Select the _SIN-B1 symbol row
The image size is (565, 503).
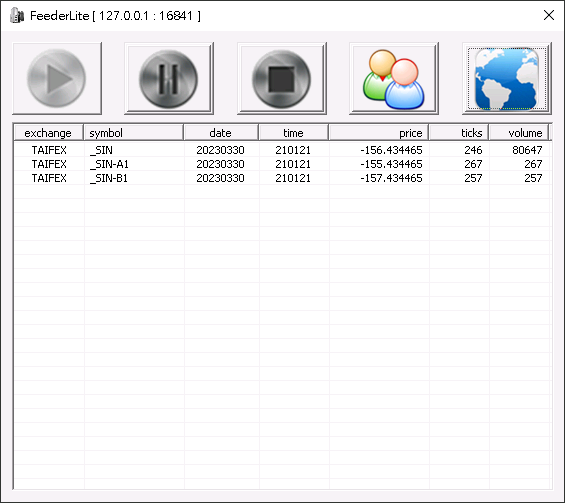282,178
